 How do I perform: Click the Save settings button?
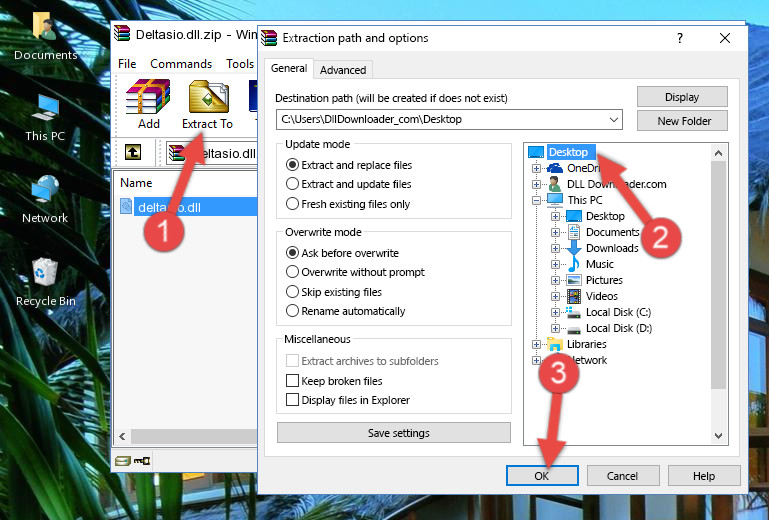394,433
